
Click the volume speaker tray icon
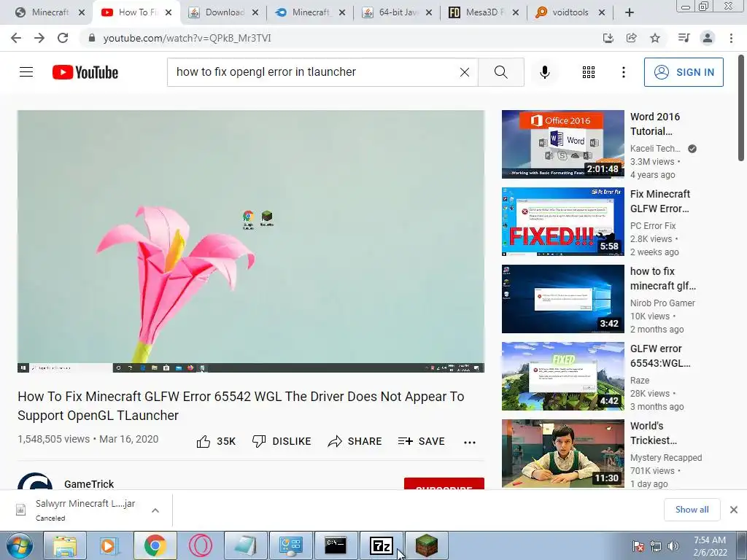pos(673,546)
